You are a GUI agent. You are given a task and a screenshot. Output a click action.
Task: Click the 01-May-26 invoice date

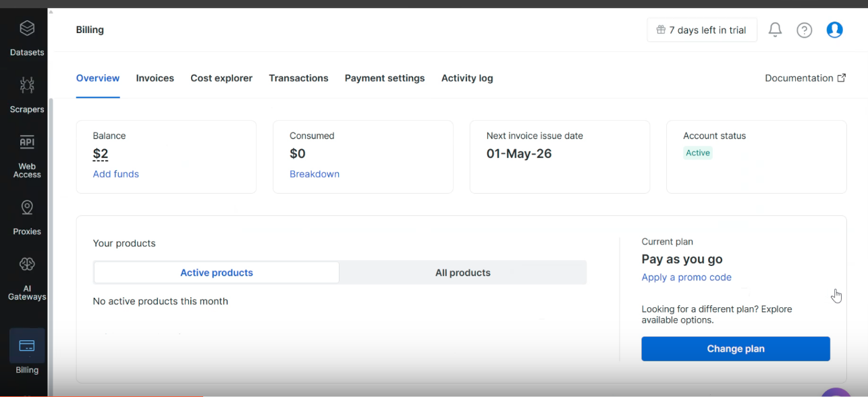point(519,154)
